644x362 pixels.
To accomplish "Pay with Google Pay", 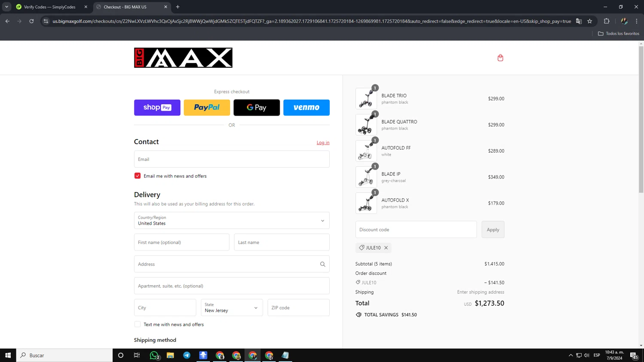I will 257,108.
